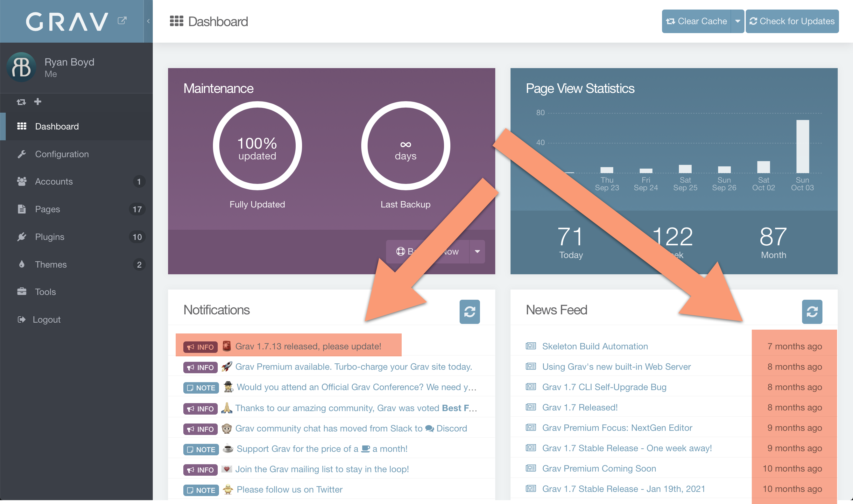Click the Accounts users icon
The height and width of the screenshot is (504, 853).
(x=22, y=181)
